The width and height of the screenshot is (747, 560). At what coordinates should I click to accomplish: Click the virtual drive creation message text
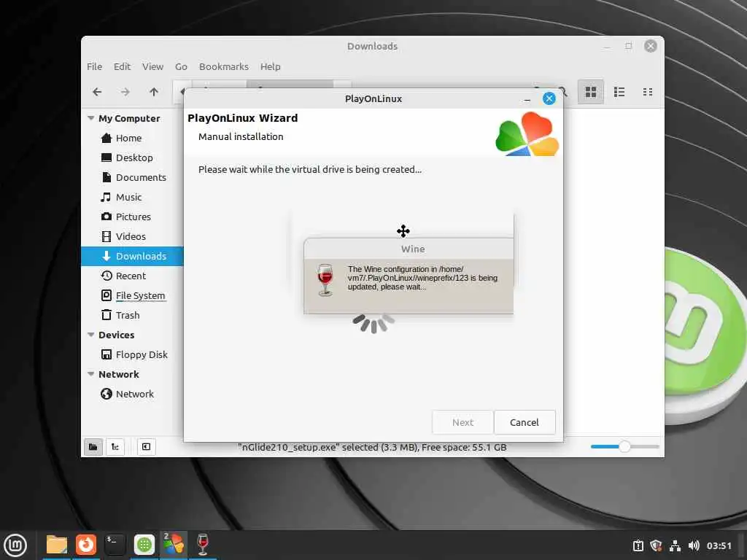click(x=309, y=169)
